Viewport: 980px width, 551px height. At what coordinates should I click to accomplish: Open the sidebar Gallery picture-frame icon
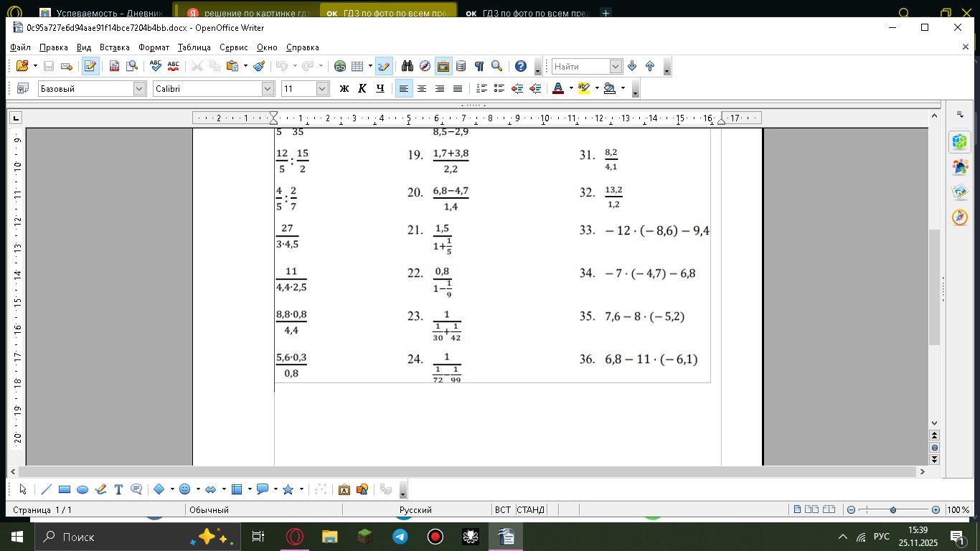[960, 192]
